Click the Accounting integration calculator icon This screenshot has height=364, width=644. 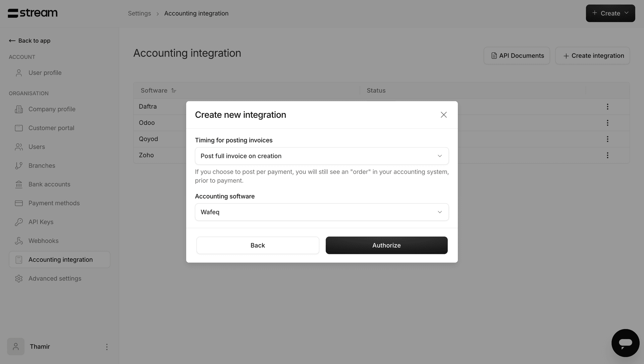coord(19,260)
